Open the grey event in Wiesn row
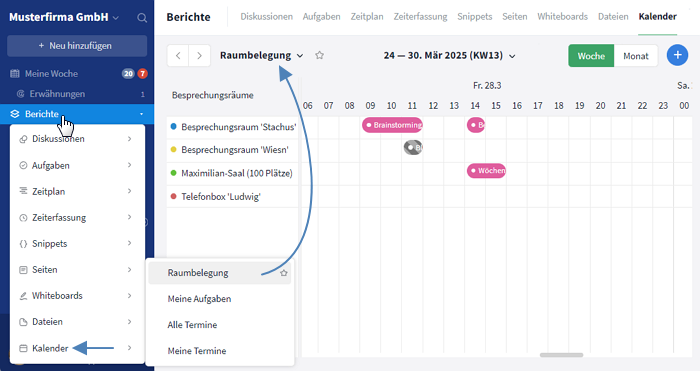 click(x=413, y=147)
